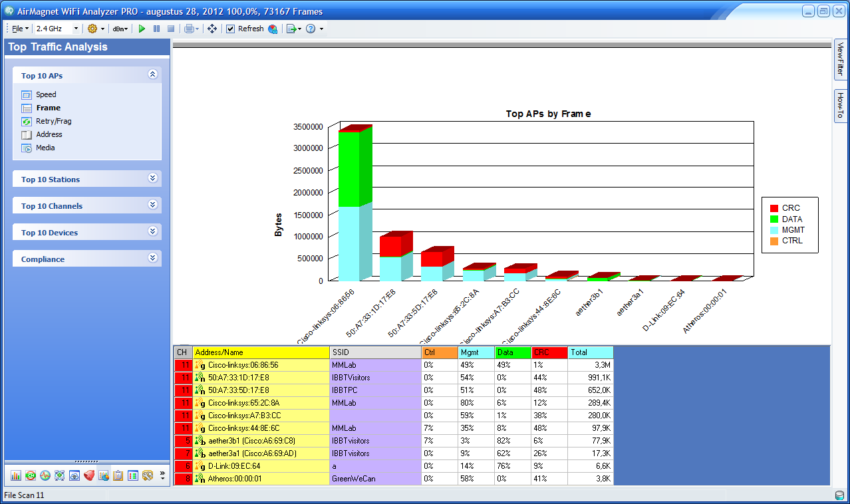The width and height of the screenshot is (850, 504).
Task: Click the Media view icon
Action: pyautogui.click(x=27, y=148)
